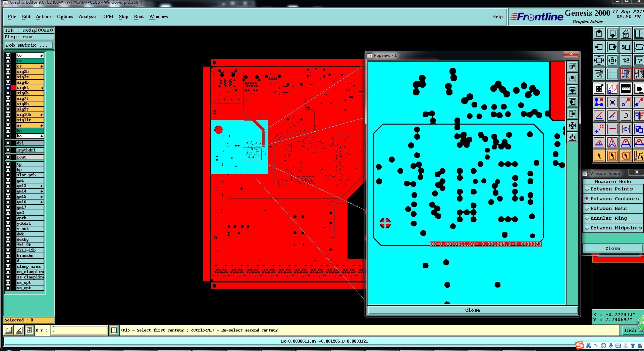Toggle display checkbox for layer rout
644x351 pixels.
pyautogui.click(x=8, y=157)
